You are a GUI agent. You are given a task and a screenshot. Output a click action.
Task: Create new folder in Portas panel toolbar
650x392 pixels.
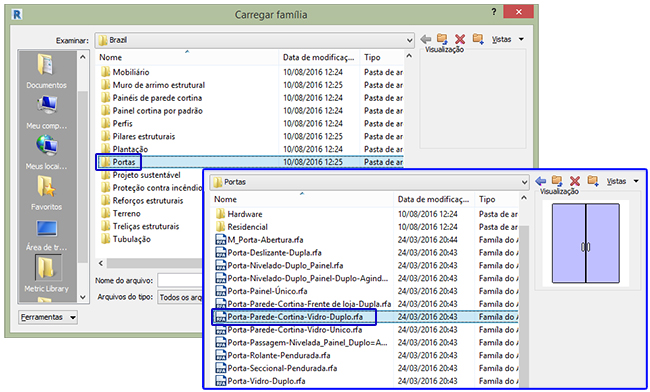coord(593,181)
